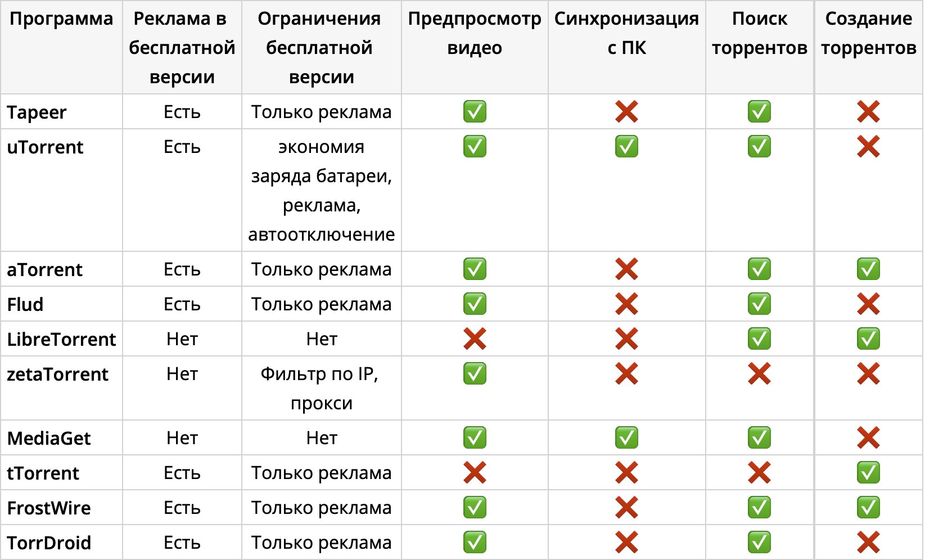Click the red cross for Tapeer PC sync
This screenshot has width=925, height=560.
[x=626, y=112]
